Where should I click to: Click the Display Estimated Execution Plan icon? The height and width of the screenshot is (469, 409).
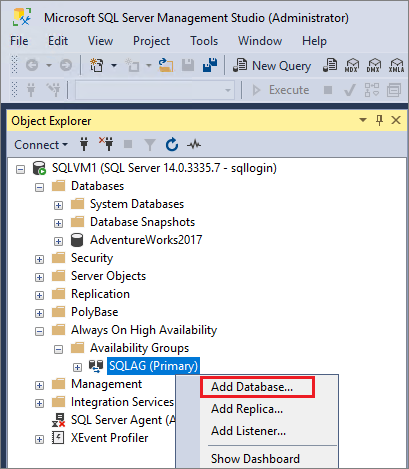point(372,90)
